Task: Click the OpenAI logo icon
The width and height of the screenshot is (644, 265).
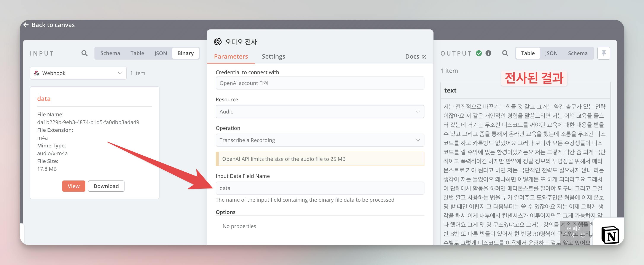Action: pos(218,42)
